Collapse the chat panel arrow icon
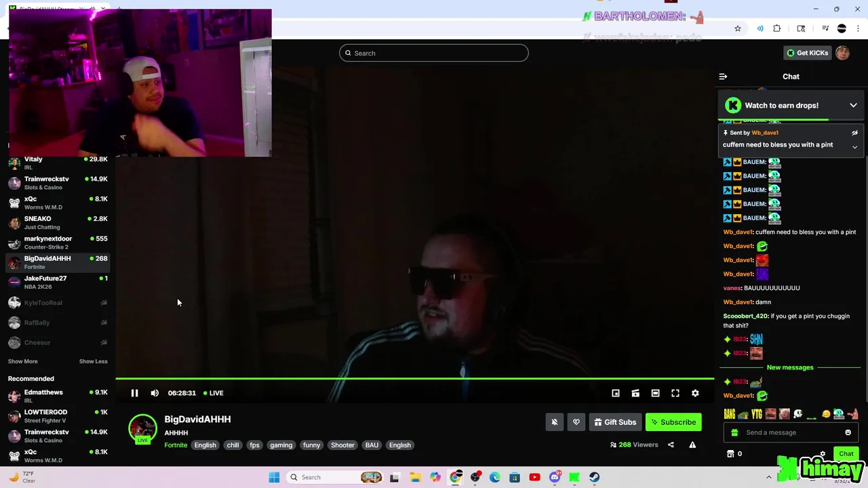The height and width of the screenshot is (488, 868). (x=723, y=77)
